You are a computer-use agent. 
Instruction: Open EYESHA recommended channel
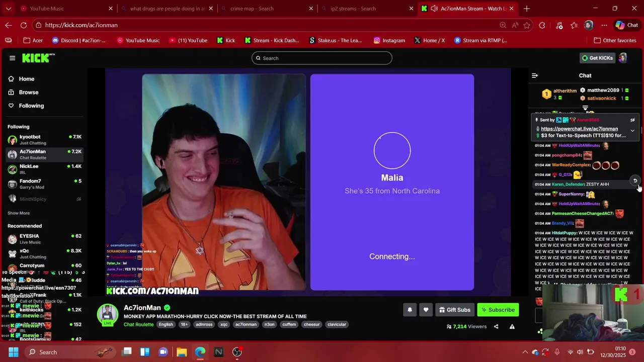point(44,239)
